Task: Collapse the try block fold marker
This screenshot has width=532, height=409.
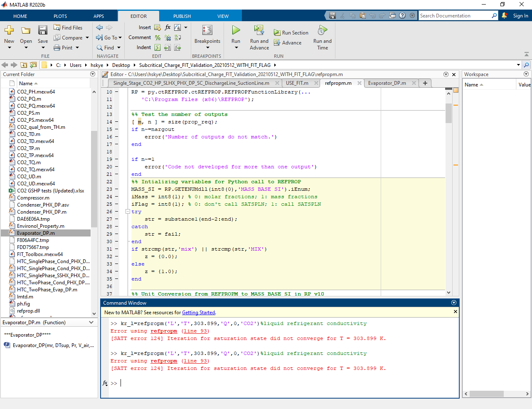Action: (x=128, y=212)
